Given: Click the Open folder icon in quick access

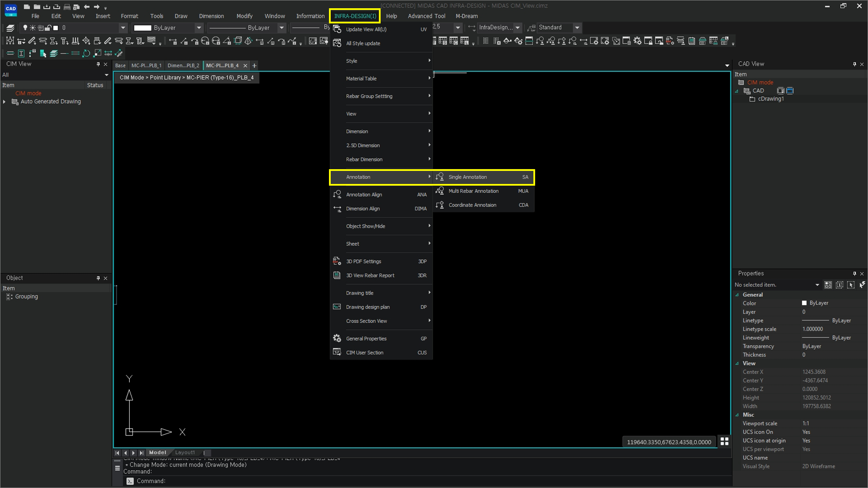Looking at the screenshot, I should click(37, 7).
